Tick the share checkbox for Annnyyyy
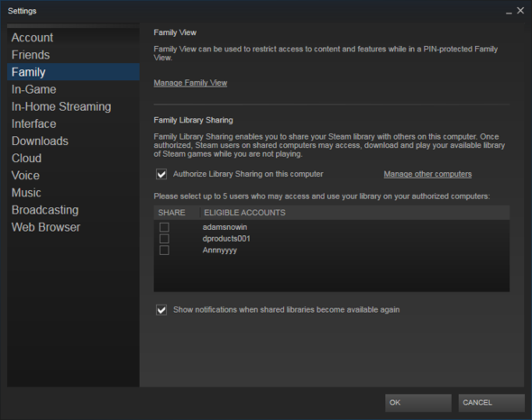532x420 pixels. 164,251
